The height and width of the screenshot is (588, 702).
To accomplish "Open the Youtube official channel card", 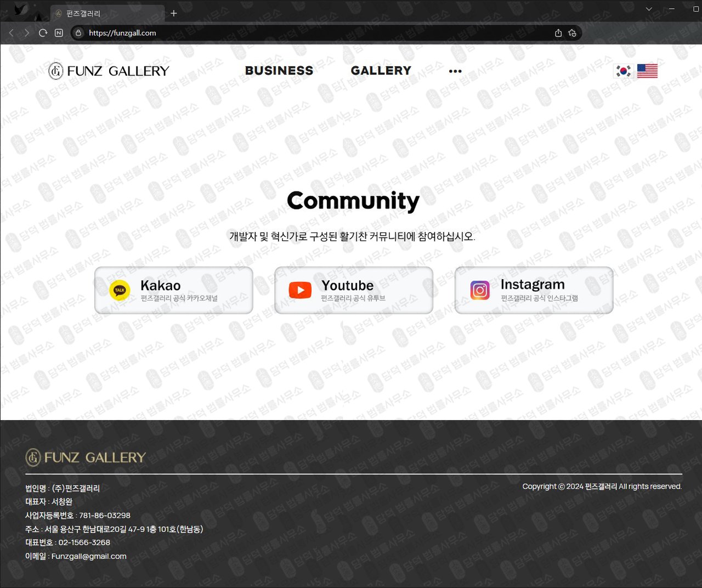I will (354, 290).
